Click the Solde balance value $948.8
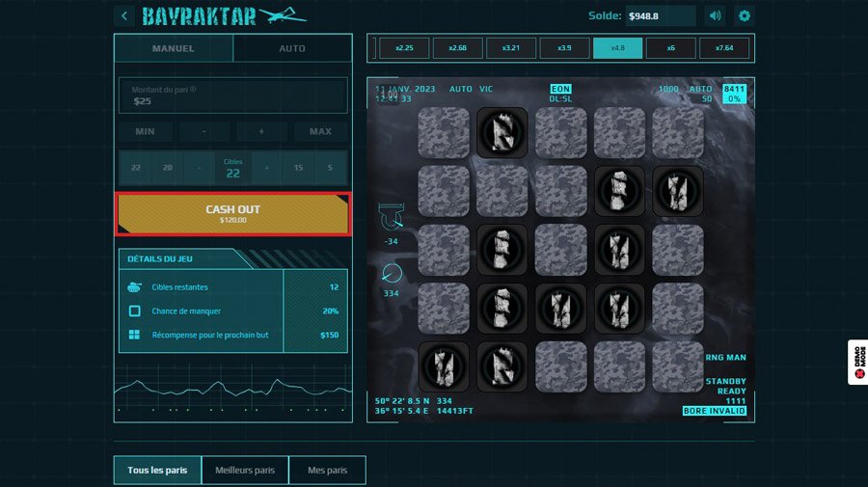Screen dimensions: 868x487 click(644, 16)
